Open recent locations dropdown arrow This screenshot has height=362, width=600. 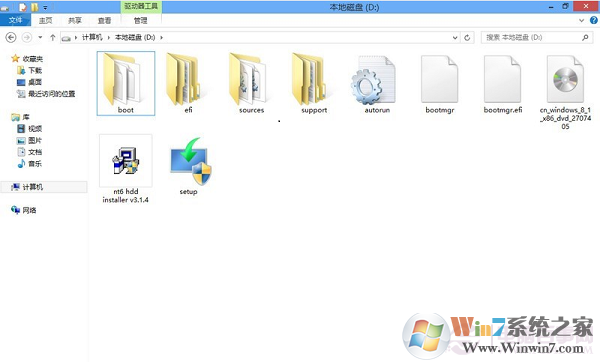(x=40, y=38)
